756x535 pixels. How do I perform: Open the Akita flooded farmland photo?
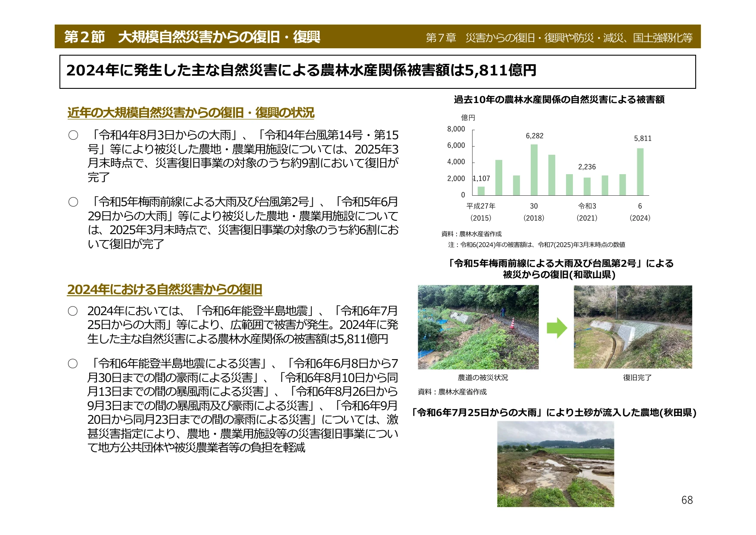click(555, 464)
